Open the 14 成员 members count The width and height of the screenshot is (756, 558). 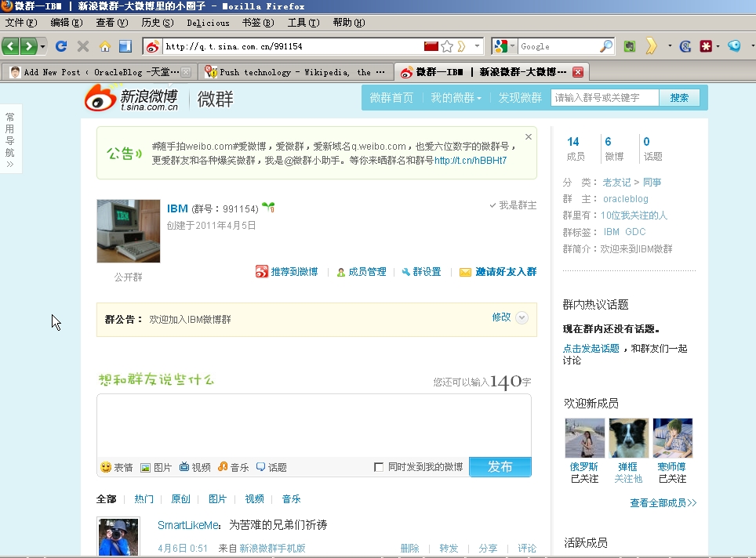pos(575,148)
